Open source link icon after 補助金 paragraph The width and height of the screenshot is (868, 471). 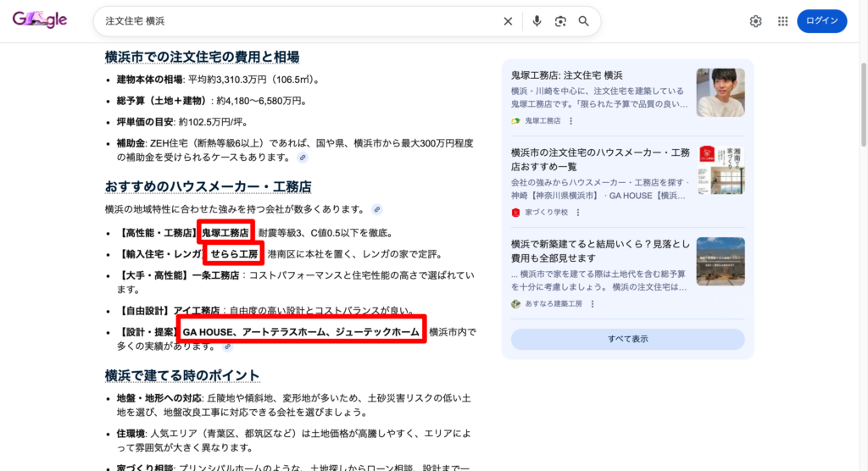coord(303,158)
